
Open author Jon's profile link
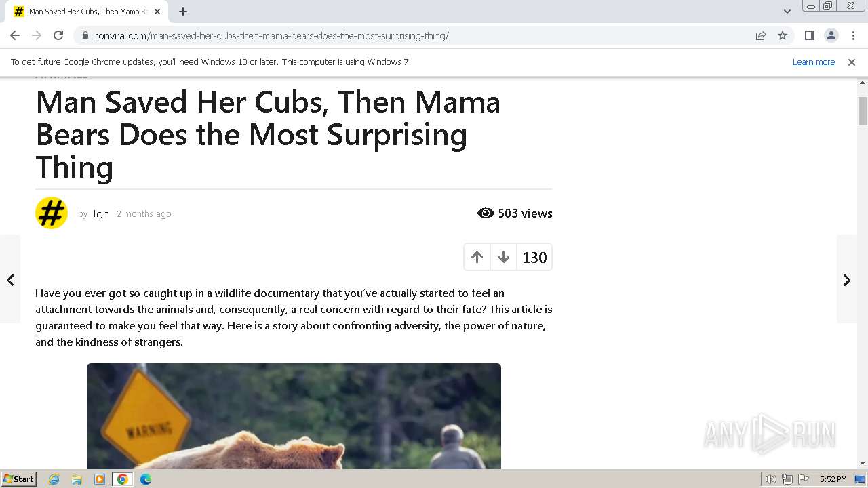coord(100,214)
